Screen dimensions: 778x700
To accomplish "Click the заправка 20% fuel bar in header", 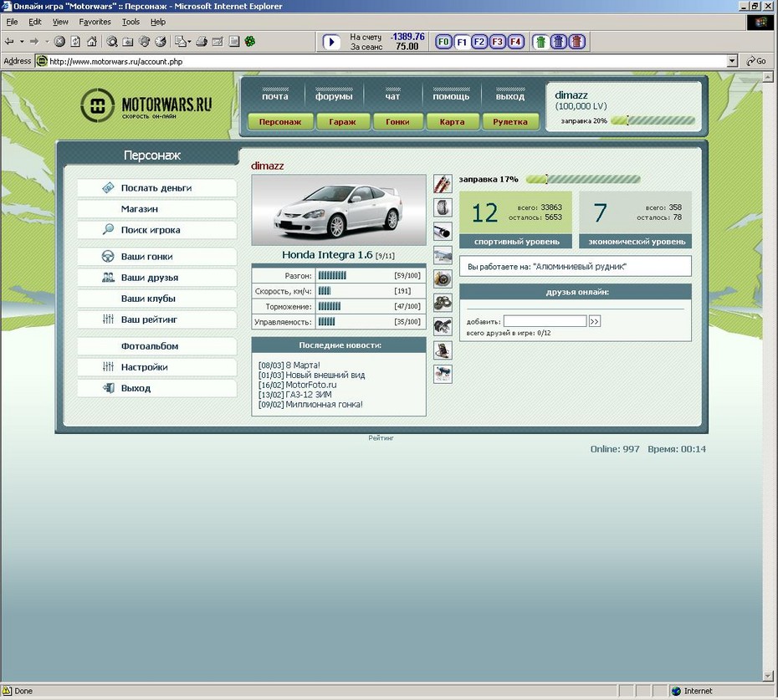I will point(653,120).
